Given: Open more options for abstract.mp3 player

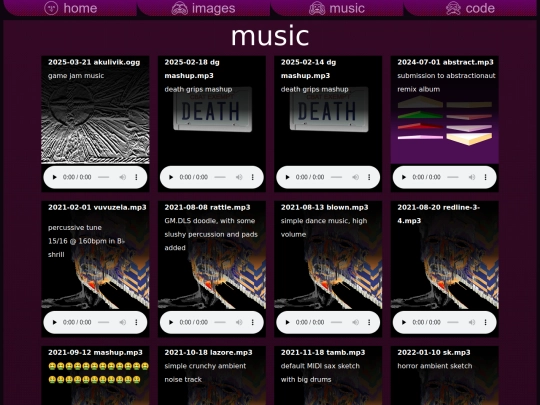Looking at the screenshot, I should click(486, 177).
